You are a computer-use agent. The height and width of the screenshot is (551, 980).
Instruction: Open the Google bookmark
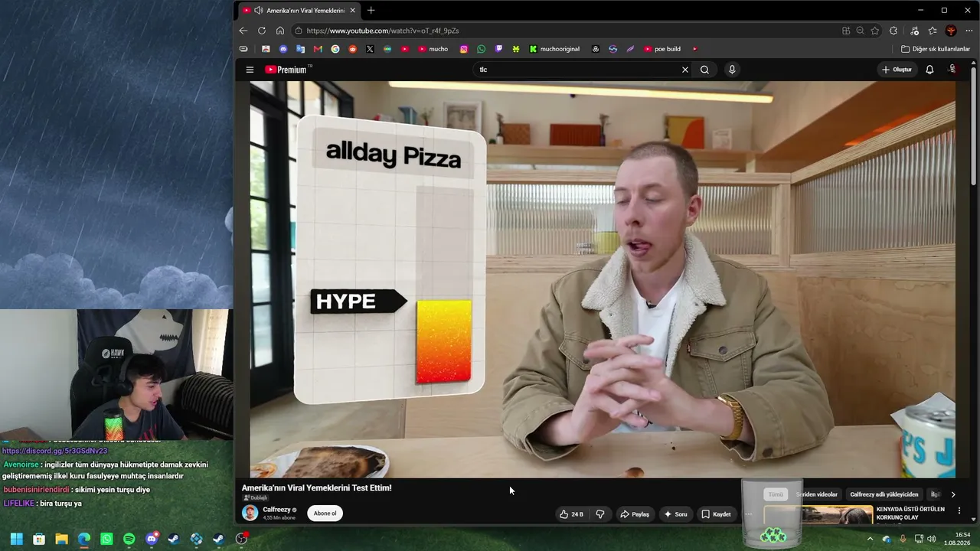pyautogui.click(x=335, y=49)
